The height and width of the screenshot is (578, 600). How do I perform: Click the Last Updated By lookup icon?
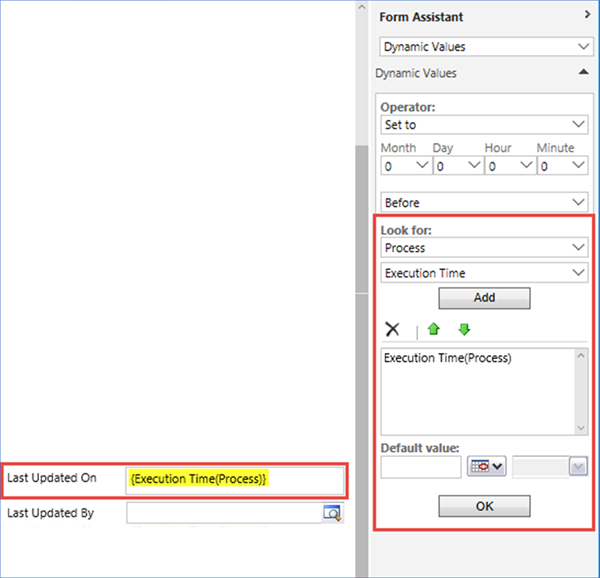coord(331,513)
